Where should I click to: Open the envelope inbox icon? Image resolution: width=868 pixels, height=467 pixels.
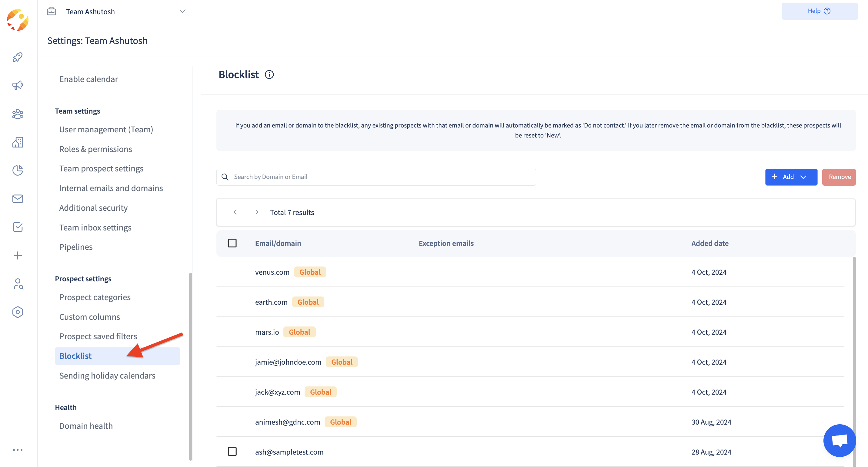[x=18, y=199]
